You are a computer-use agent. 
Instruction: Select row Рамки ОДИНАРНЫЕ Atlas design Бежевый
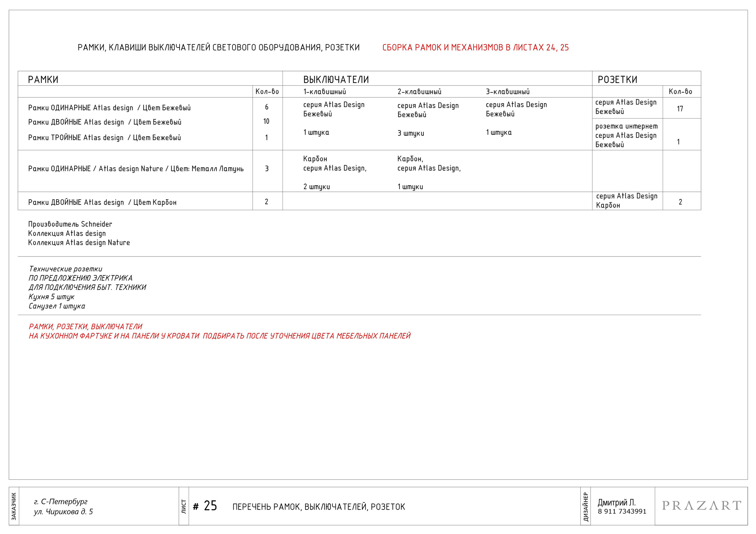pyautogui.click(x=109, y=108)
